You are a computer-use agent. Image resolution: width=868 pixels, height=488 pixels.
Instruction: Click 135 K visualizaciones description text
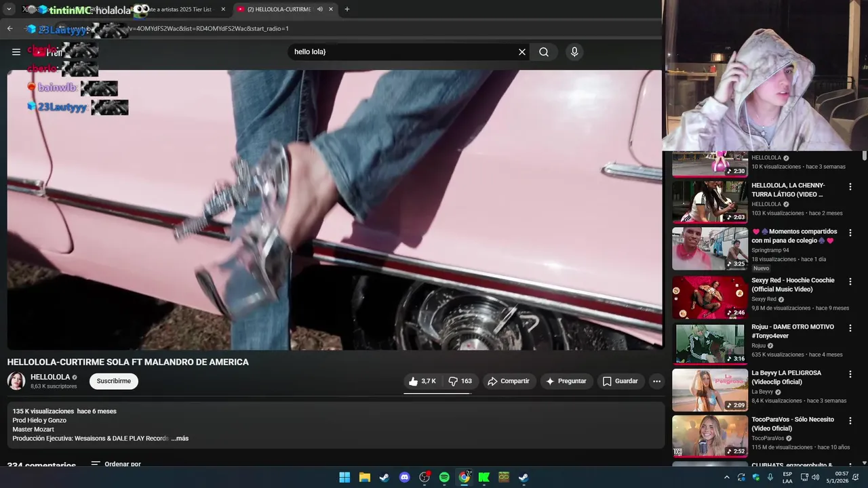(x=43, y=411)
